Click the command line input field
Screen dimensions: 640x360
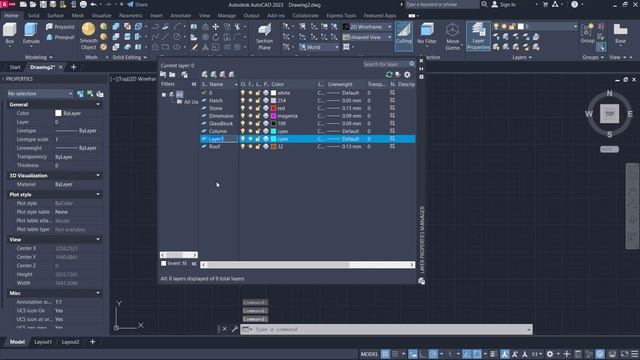[x=390, y=329]
